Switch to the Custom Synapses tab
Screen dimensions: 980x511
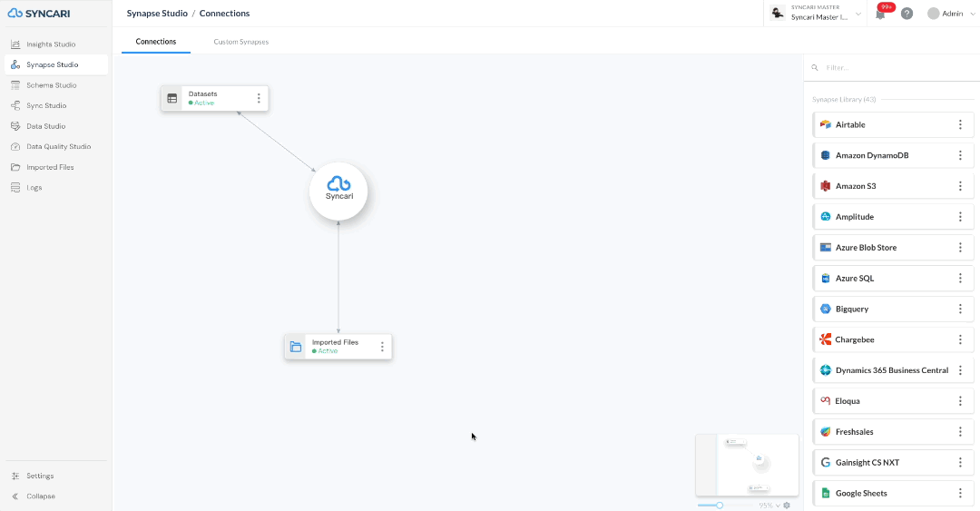[x=240, y=42]
